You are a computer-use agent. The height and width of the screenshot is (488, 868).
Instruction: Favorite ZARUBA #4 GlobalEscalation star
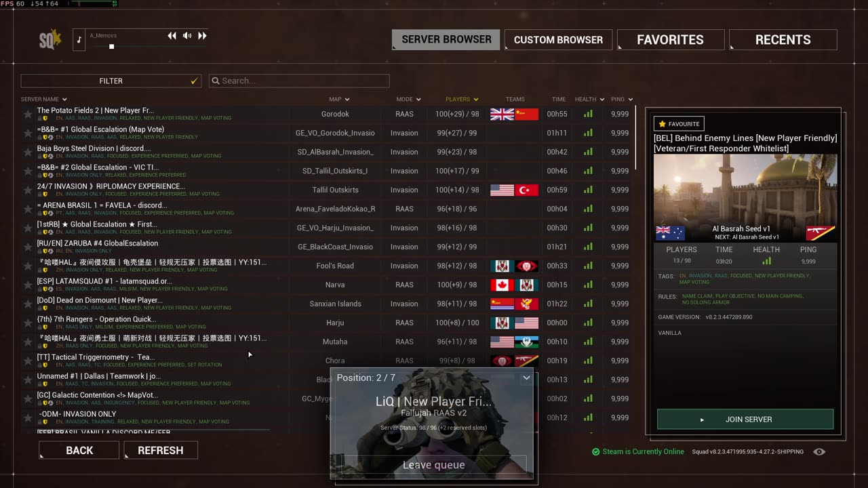28,247
